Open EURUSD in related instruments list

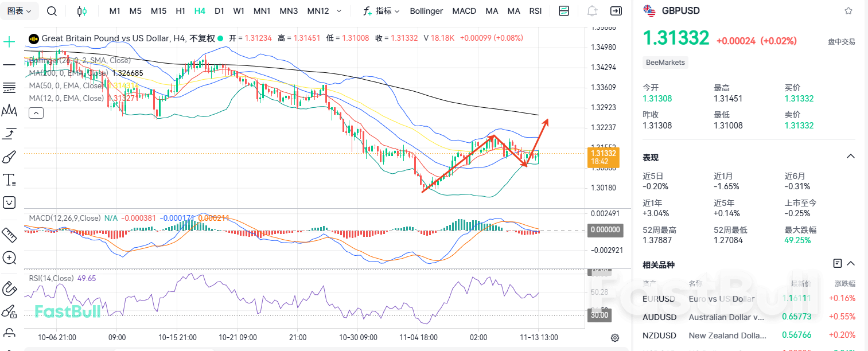659,298
